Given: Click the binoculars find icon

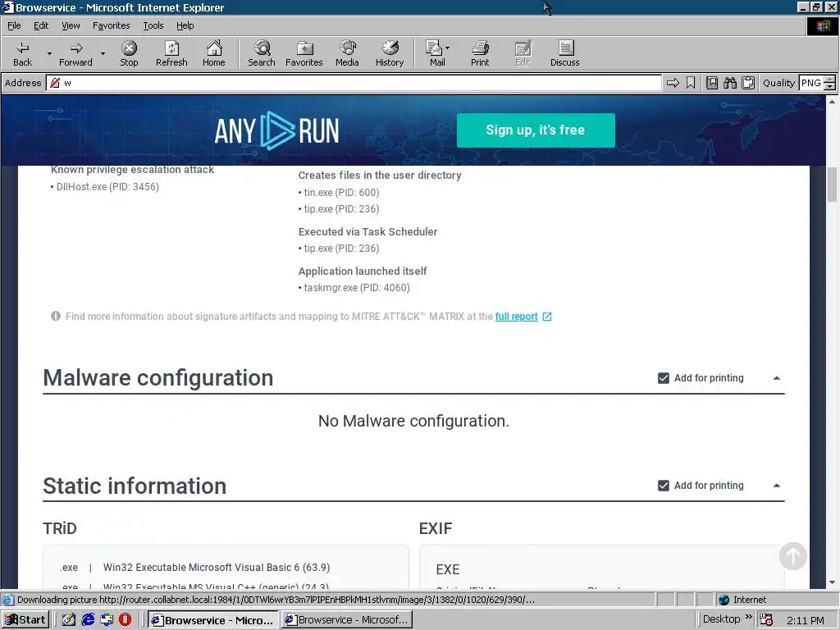Looking at the screenshot, I should click(729, 83).
